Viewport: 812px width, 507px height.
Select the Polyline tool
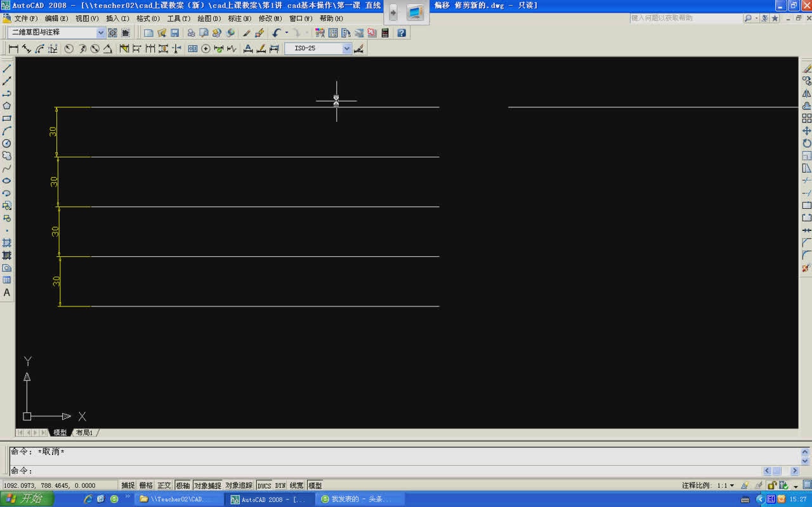[x=7, y=93]
